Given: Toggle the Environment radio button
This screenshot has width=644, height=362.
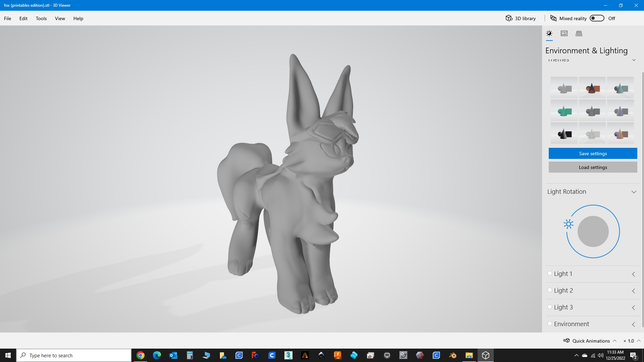Looking at the screenshot, I should coord(550,323).
